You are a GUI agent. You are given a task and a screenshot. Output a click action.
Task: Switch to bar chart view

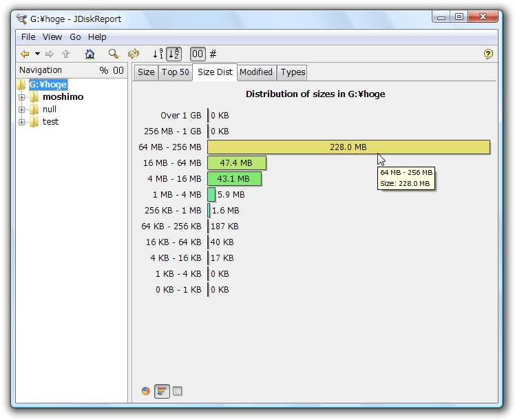(162, 391)
